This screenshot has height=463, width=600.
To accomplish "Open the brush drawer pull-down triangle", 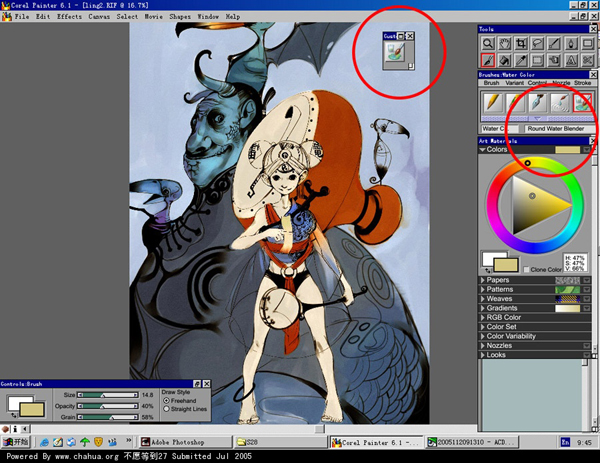I will [x=537, y=119].
